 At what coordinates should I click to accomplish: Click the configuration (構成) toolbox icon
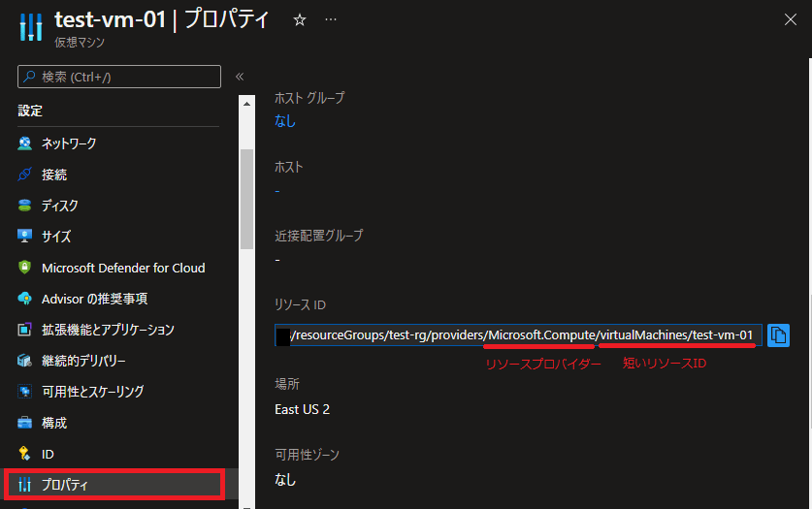click(x=24, y=423)
